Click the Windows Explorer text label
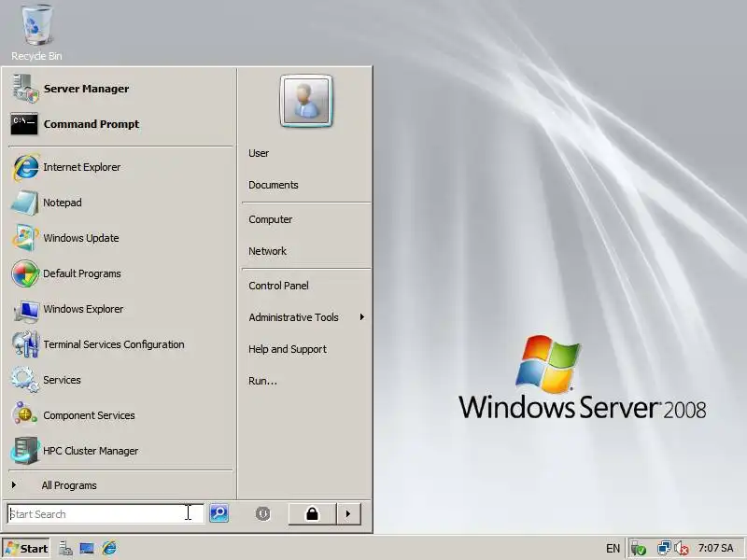The height and width of the screenshot is (560, 747). [83, 309]
